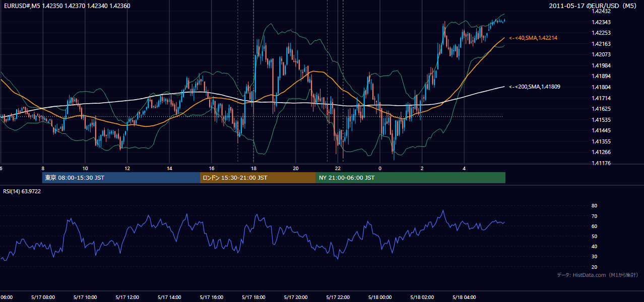Click hour tick 16 under price chart
Screen dimensions: 644x302
point(212,168)
